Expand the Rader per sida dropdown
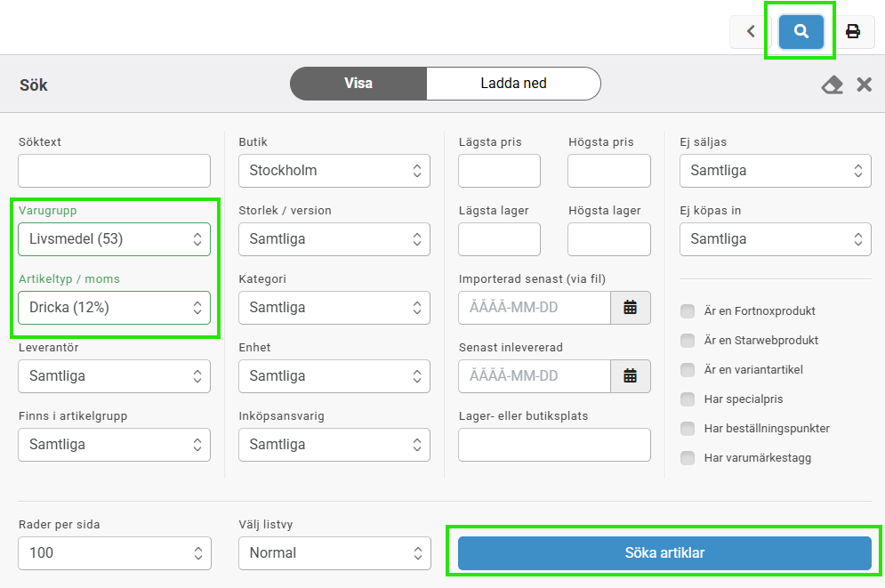 pos(114,553)
